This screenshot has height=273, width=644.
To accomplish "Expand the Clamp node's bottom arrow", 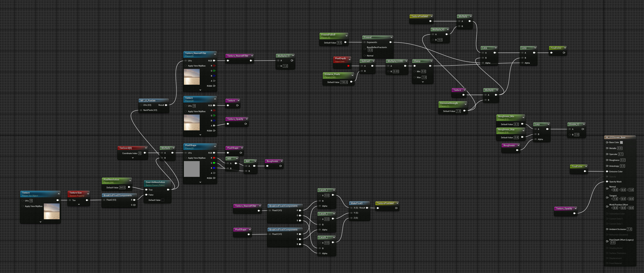I will point(423,82).
